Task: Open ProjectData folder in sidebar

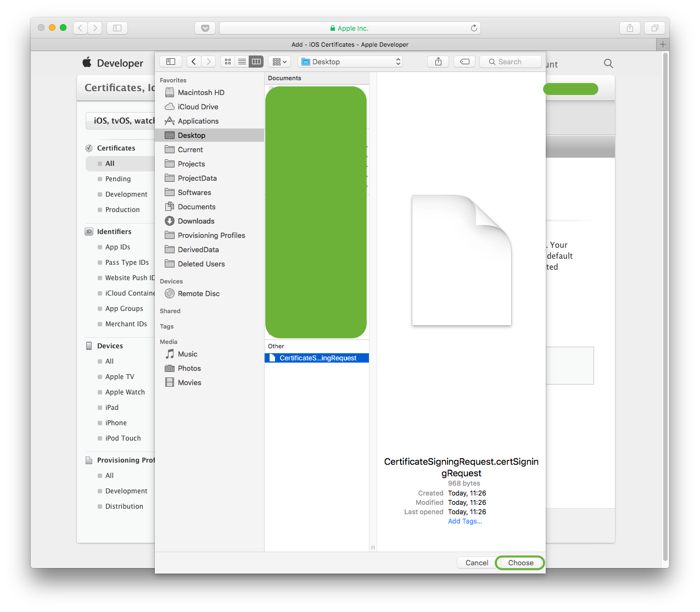Action: point(209,178)
